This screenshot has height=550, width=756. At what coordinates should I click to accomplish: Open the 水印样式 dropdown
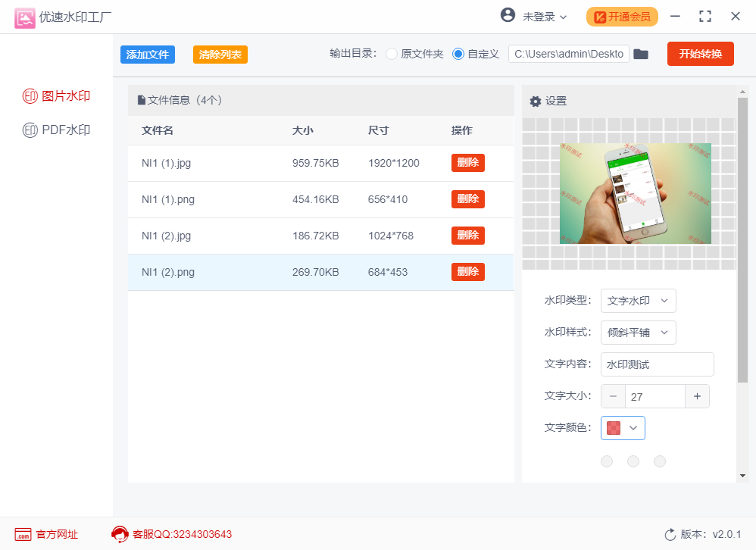(x=638, y=333)
